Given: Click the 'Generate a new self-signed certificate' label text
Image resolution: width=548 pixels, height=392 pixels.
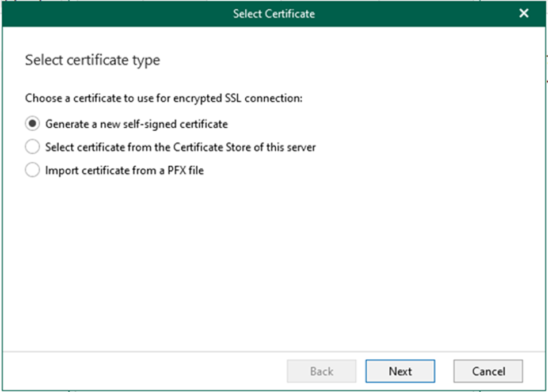Looking at the screenshot, I should (136, 124).
